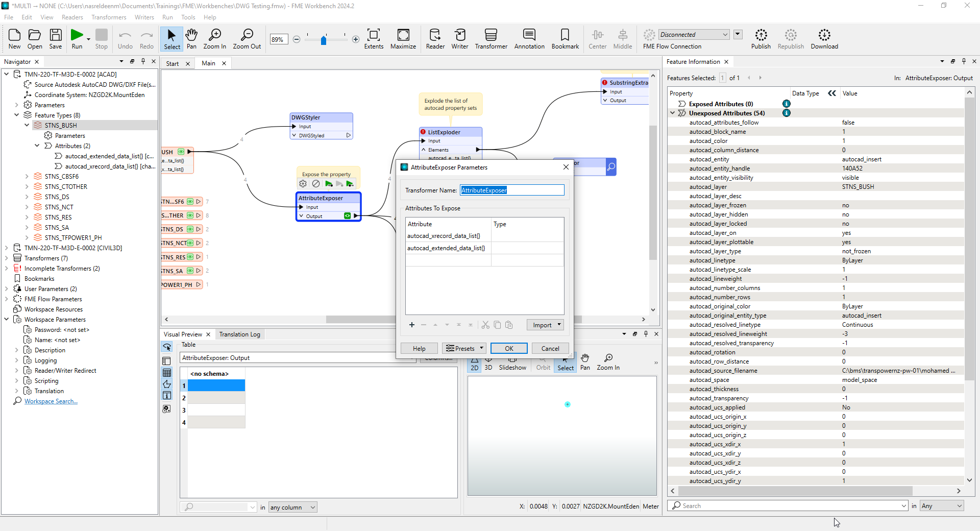
Task: Toggle eye icon on STNS_RES feature type
Action: pyautogui.click(x=190, y=257)
